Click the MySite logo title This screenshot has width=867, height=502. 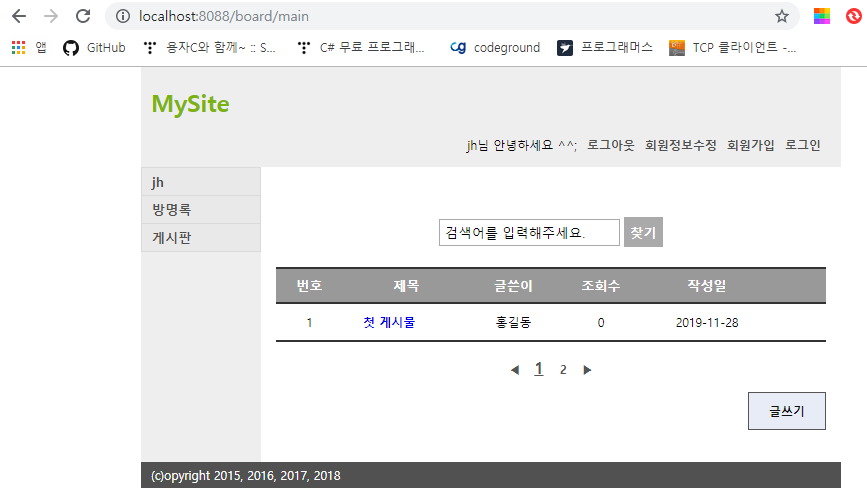(190, 104)
